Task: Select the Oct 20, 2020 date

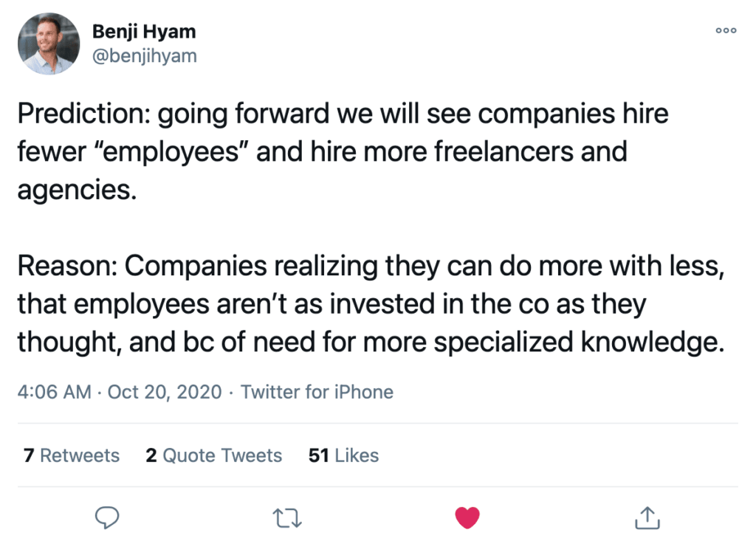Action: [x=165, y=392]
